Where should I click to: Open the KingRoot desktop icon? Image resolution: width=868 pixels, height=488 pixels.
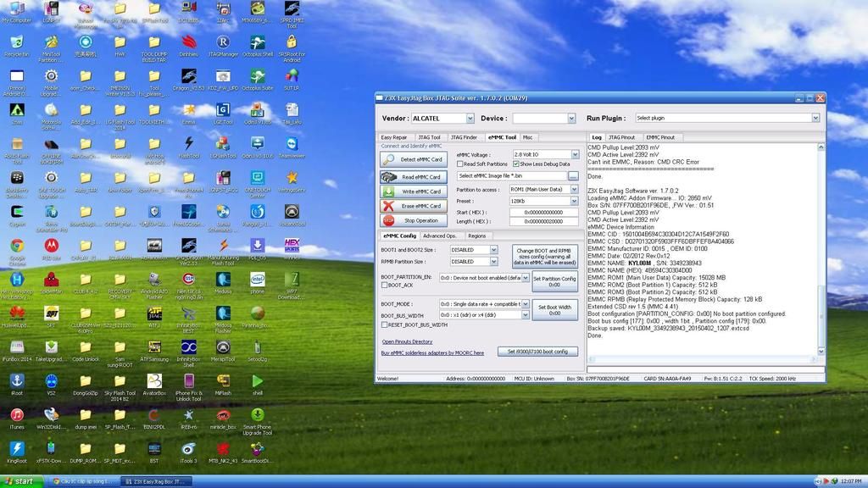click(17, 452)
